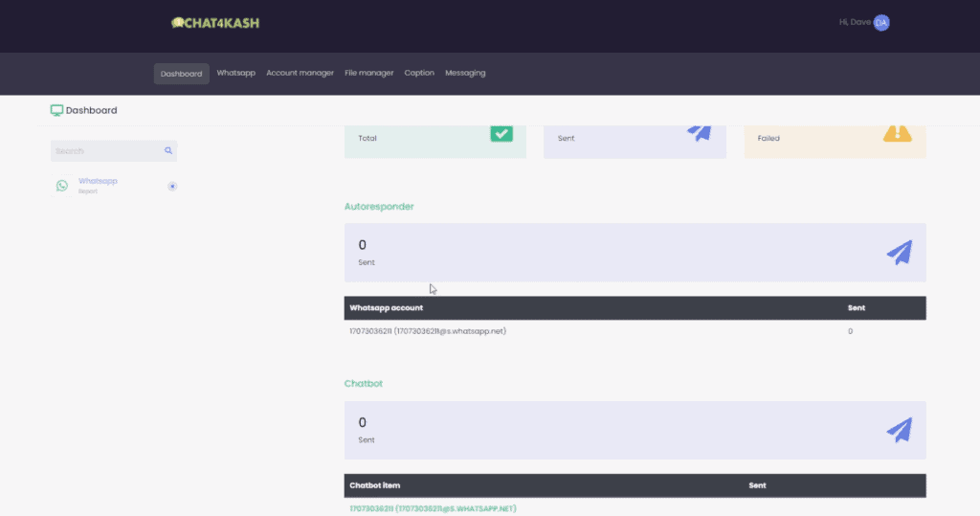Open the Caption menu
This screenshot has width=980, height=516.
point(419,73)
